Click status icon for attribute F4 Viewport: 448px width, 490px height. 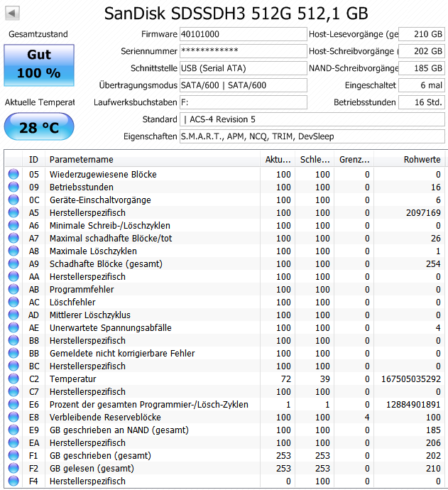coord(13,481)
